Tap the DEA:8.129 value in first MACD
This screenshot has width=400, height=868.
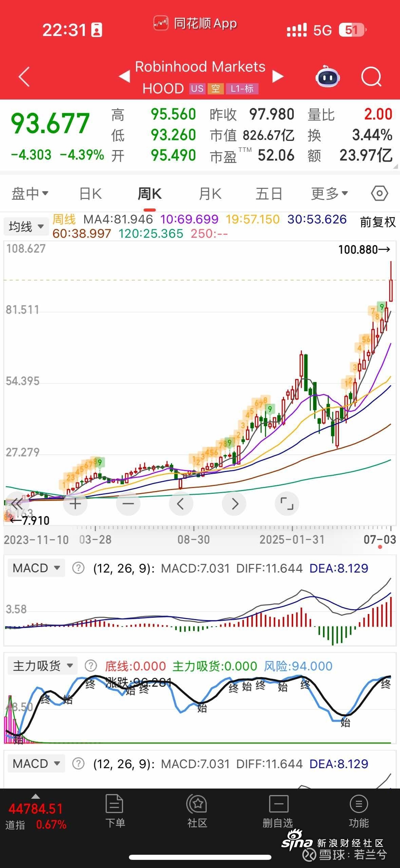(339, 568)
